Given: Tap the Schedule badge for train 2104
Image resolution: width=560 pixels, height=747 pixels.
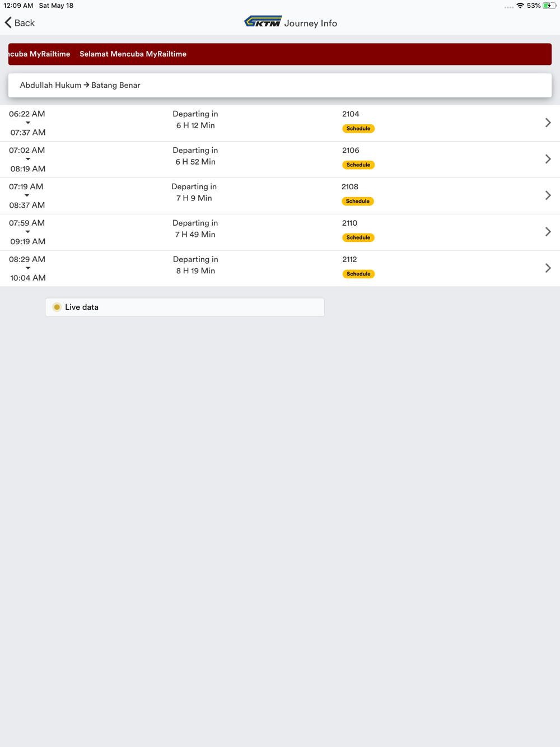Looking at the screenshot, I should click(358, 128).
